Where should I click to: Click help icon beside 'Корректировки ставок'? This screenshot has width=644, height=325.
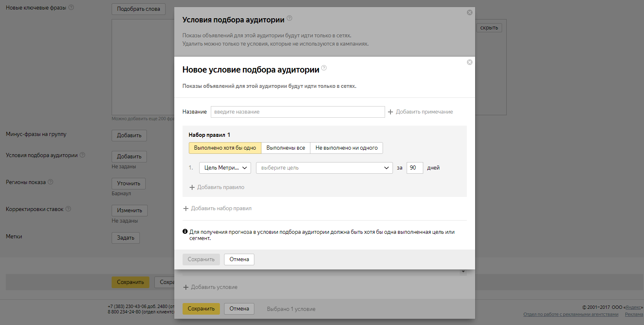68,209
